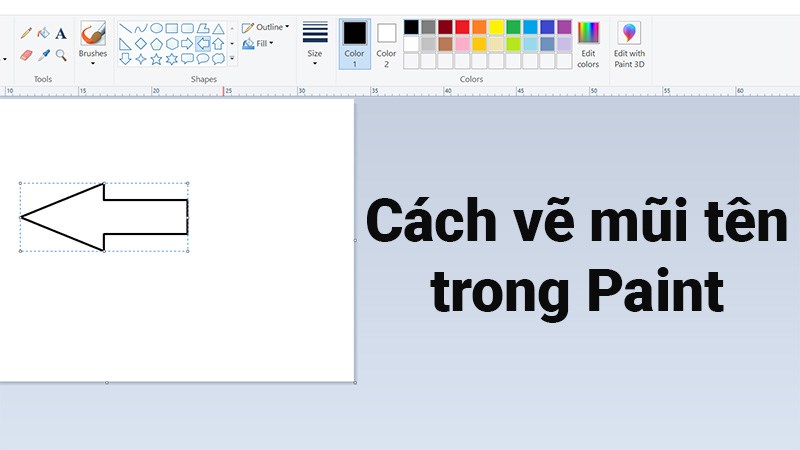Choose the Right triangle shape
The height and width of the screenshot is (450, 800).
(126, 44)
